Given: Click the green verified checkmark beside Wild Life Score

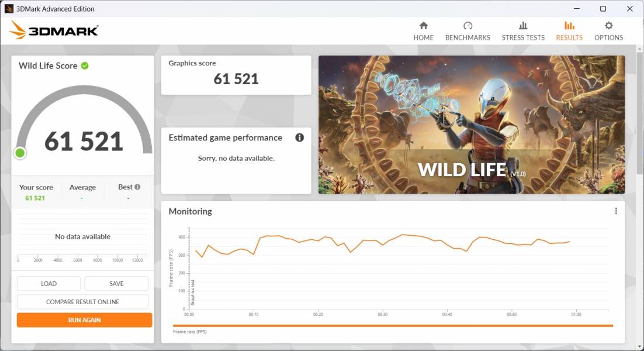Looking at the screenshot, I should [x=85, y=66].
